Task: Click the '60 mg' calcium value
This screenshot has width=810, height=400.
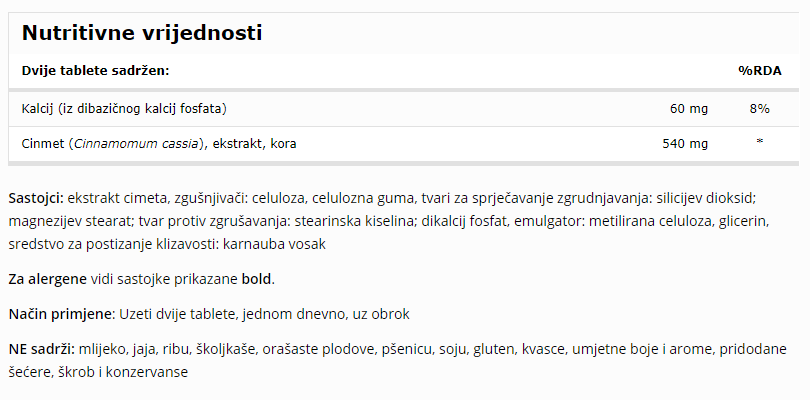Action: (x=689, y=109)
